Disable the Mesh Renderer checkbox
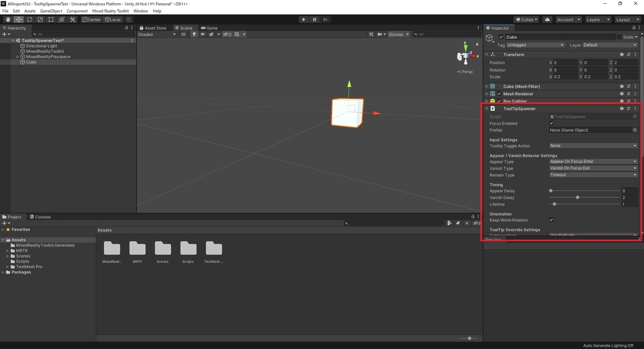 click(x=499, y=94)
